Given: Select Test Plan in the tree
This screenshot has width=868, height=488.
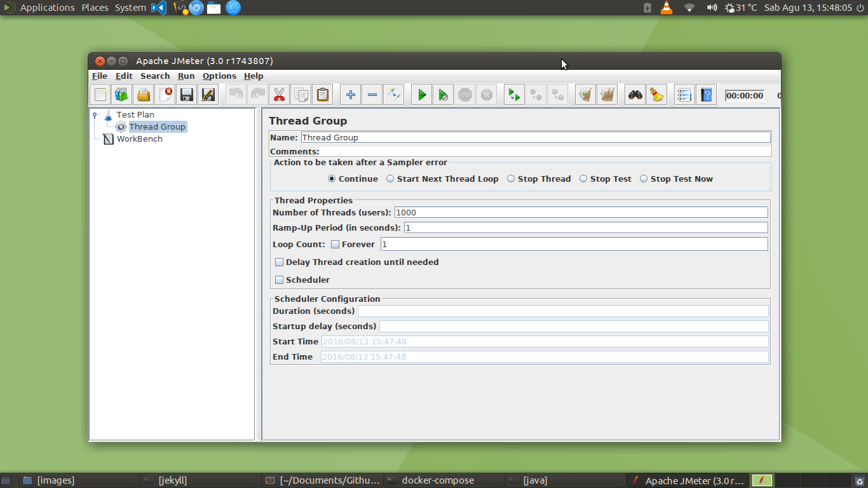Looking at the screenshot, I should (135, 115).
